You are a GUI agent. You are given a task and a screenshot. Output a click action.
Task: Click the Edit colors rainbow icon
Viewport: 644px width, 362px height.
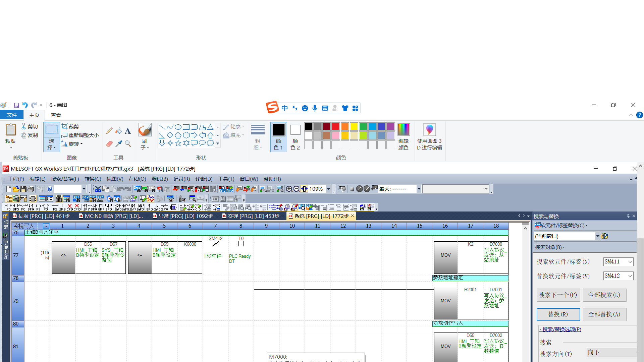pyautogui.click(x=403, y=130)
